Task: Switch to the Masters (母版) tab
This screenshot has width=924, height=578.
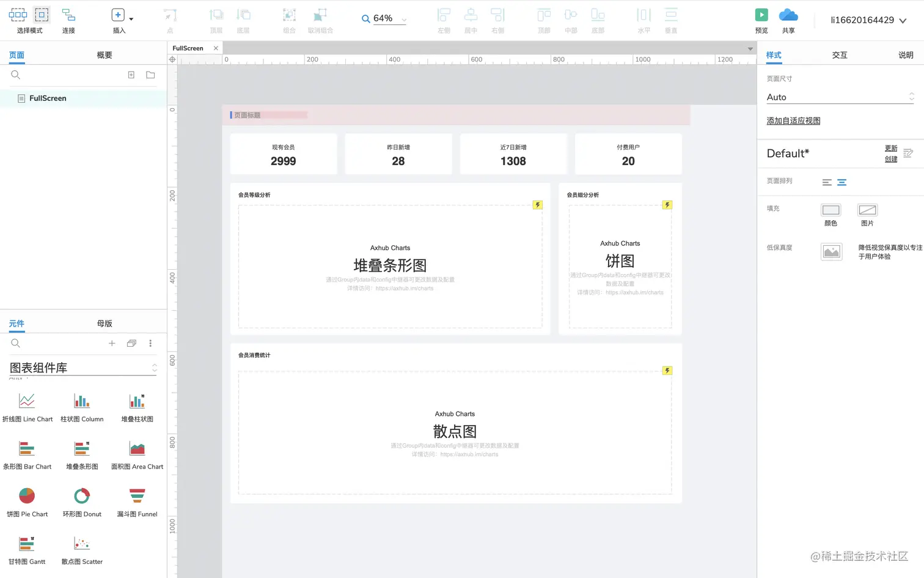Action: click(x=105, y=324)
